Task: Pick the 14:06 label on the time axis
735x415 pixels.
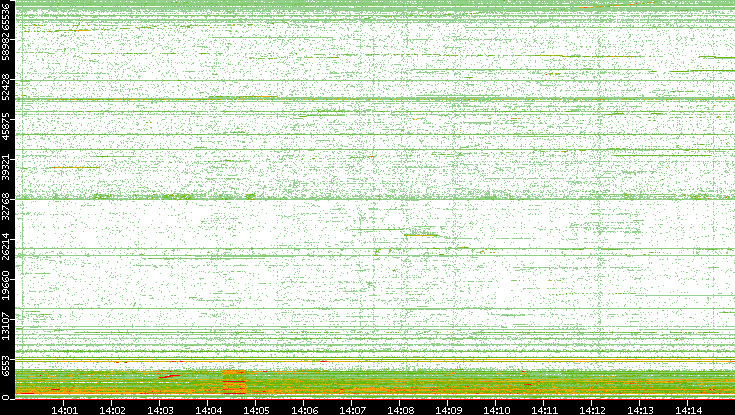Action: click(304, 410)
